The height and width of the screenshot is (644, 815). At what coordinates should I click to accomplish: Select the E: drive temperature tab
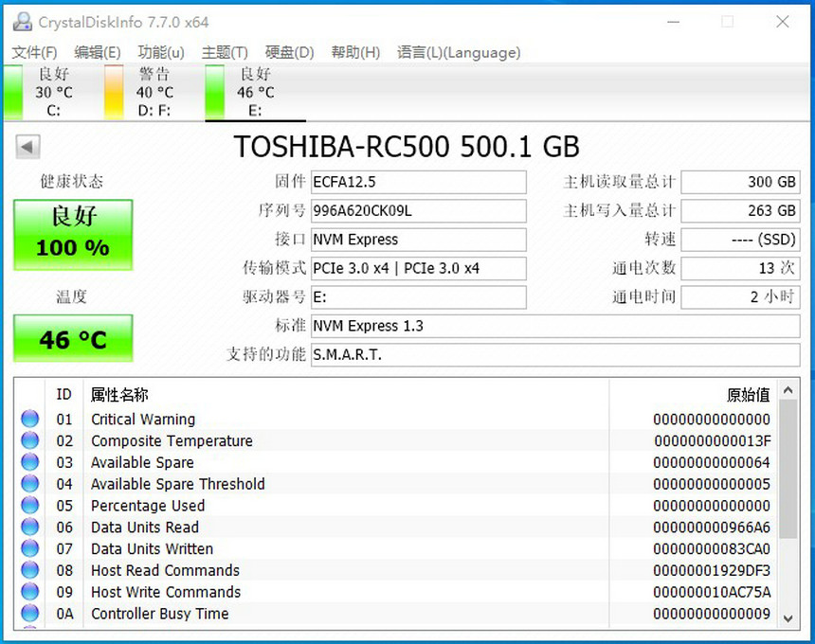(x=254, y=92)
